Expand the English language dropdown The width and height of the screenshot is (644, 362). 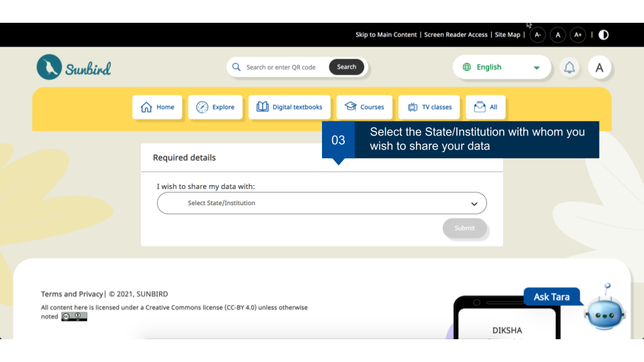(x=502, y=68)
